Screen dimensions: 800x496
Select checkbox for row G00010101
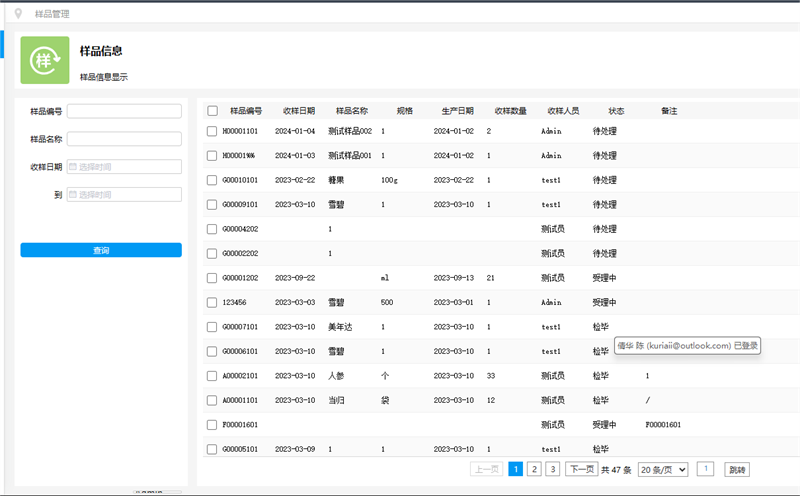(212, 180)
